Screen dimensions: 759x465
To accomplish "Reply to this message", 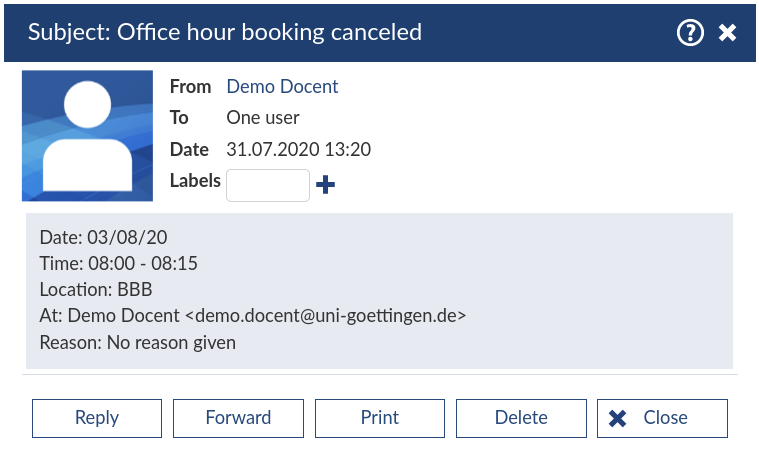I will [x=97, y=418].
